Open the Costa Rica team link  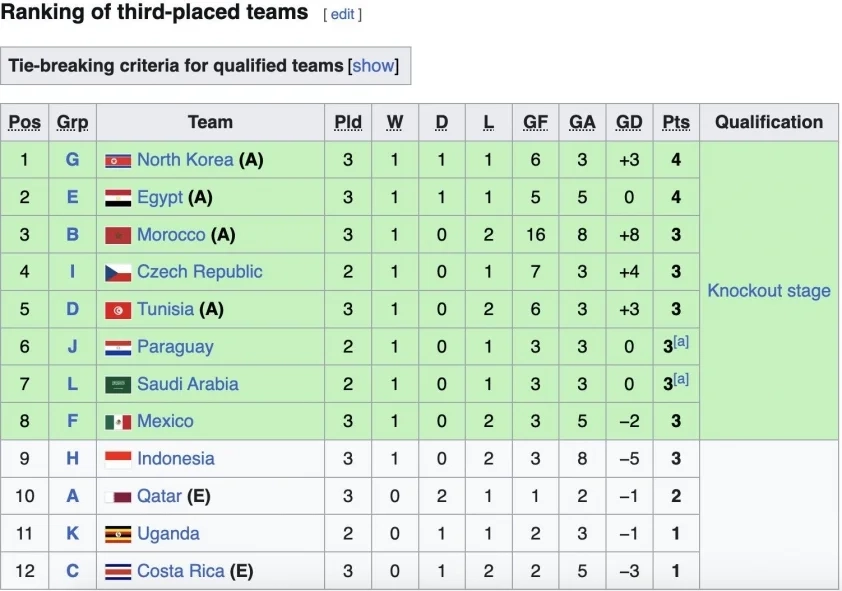pyautogui.click(x=181, y=572)
